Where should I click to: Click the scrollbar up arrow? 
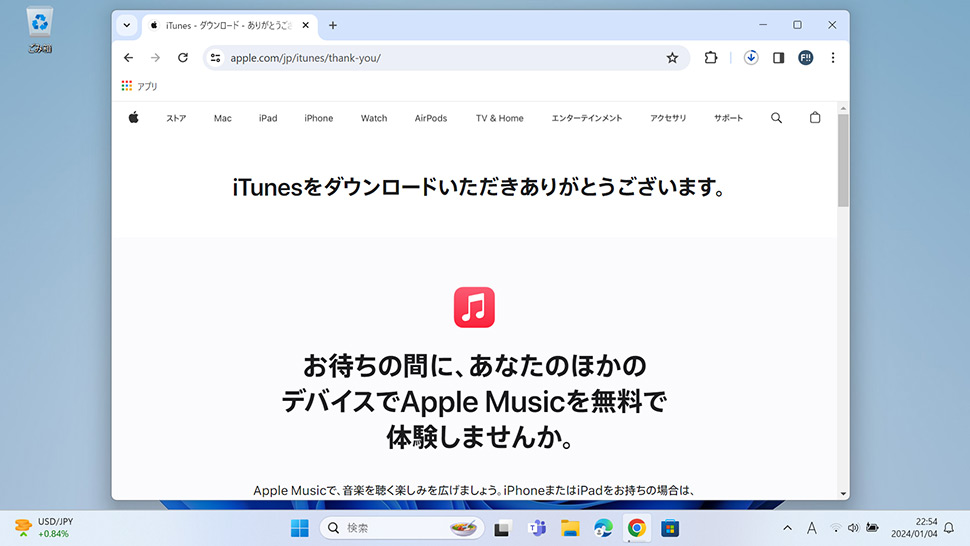843,108
